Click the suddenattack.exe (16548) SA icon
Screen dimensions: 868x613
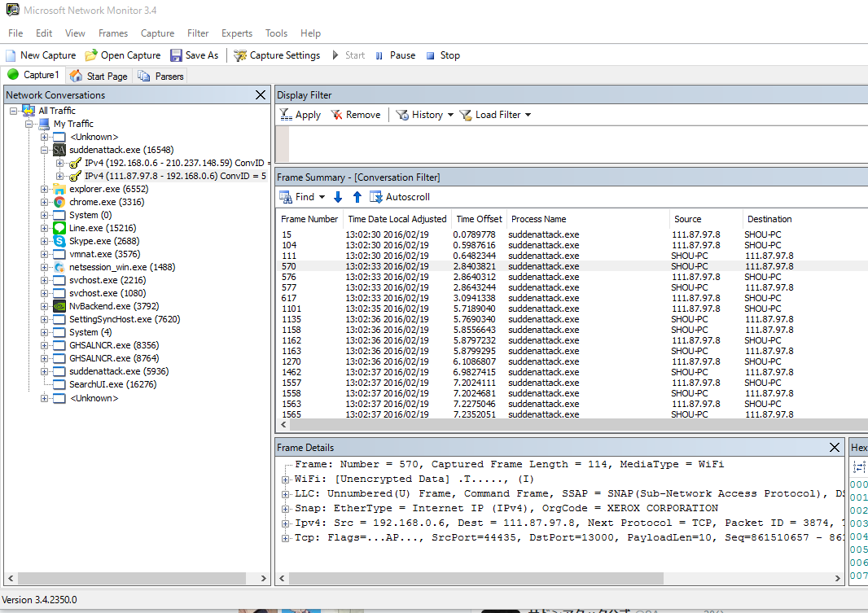click(x=59, y=150)
